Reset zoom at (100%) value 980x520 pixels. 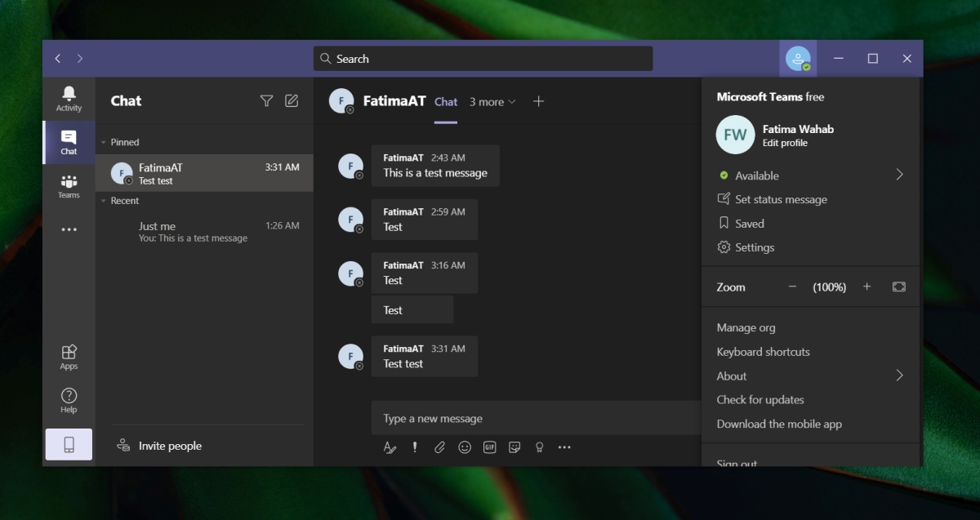(830, 287)
